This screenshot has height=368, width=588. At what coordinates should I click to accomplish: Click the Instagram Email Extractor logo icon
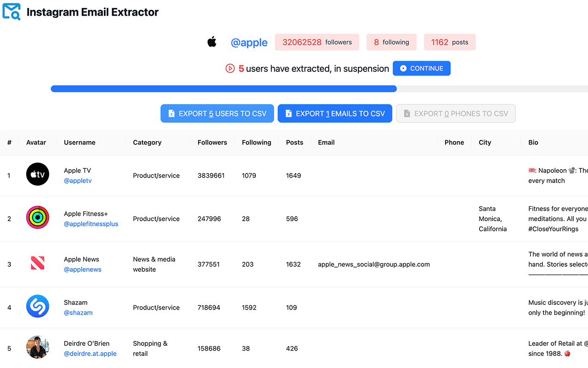[x=11, y=11]
